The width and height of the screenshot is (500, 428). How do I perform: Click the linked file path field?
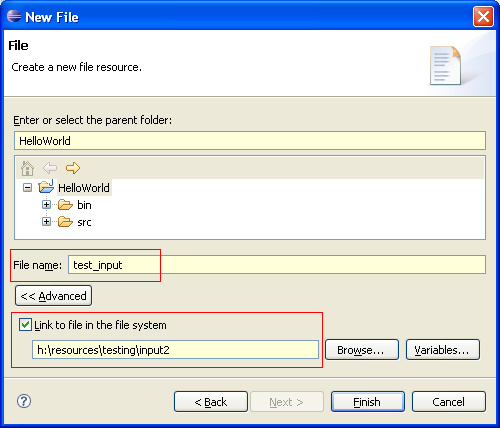175,350
